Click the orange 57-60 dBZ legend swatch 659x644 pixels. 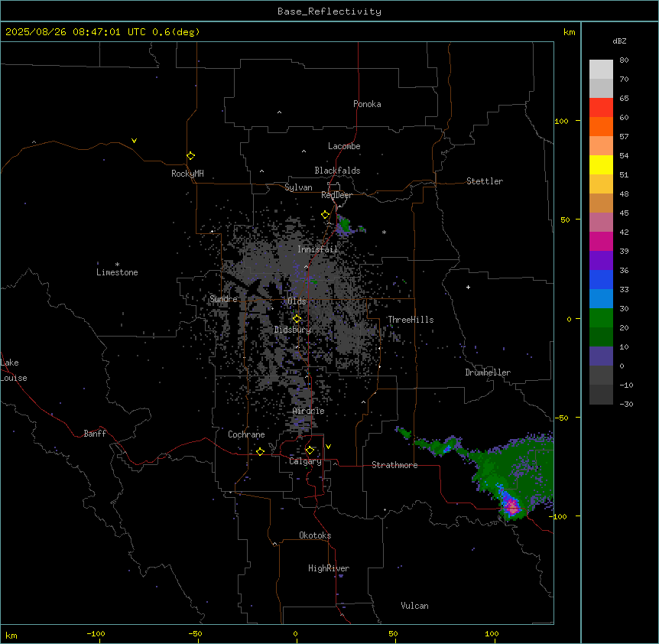pyautogui.click(x=601, y=126)
